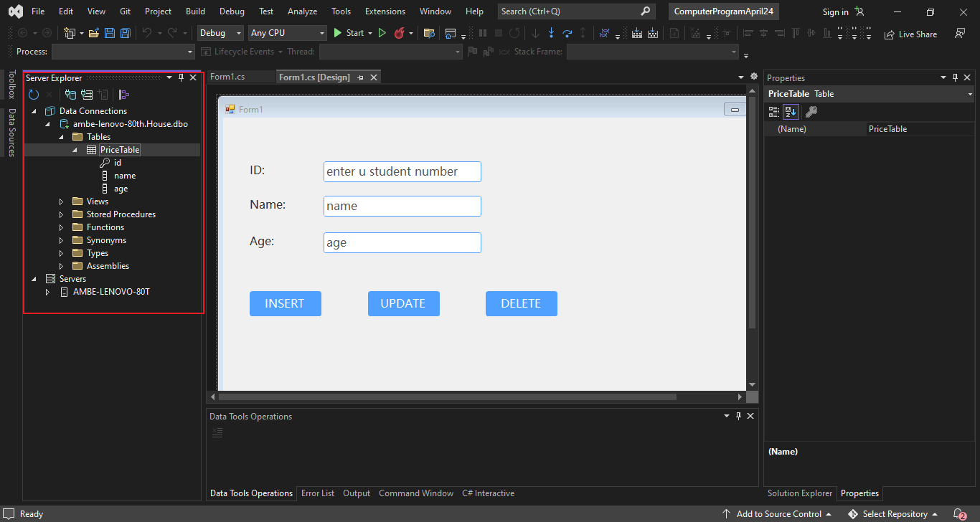The width and height of the screenshot is (980, 522).
Task: Click the Name textbox on the form
Action: (402, 206)
